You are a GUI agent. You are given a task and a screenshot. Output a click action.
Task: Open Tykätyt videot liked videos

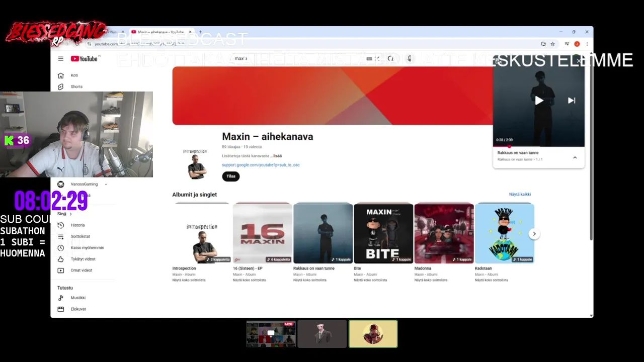(83, 259)
